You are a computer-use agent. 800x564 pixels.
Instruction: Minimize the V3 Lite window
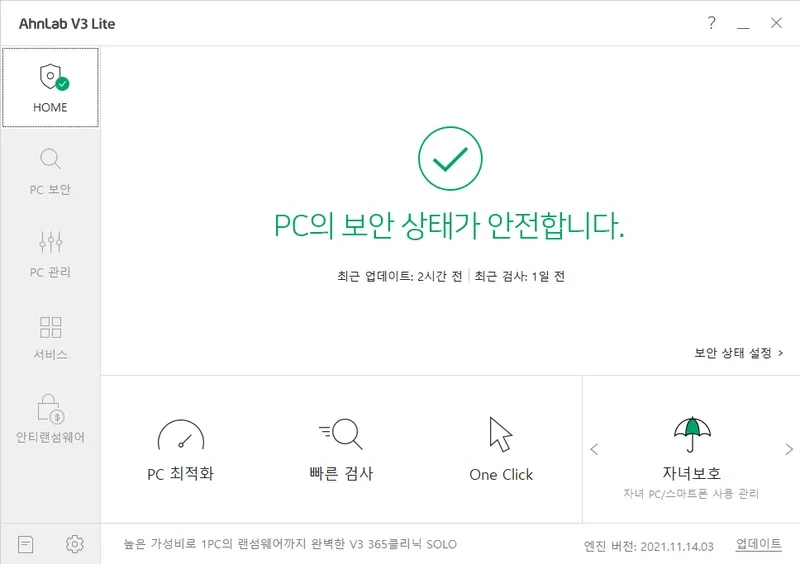[743, 23]
